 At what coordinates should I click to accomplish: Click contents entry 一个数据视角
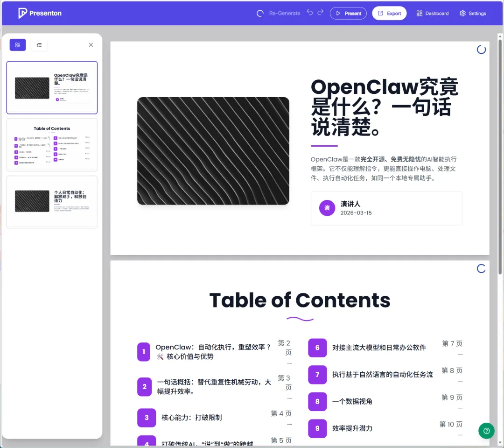point(352,401)
